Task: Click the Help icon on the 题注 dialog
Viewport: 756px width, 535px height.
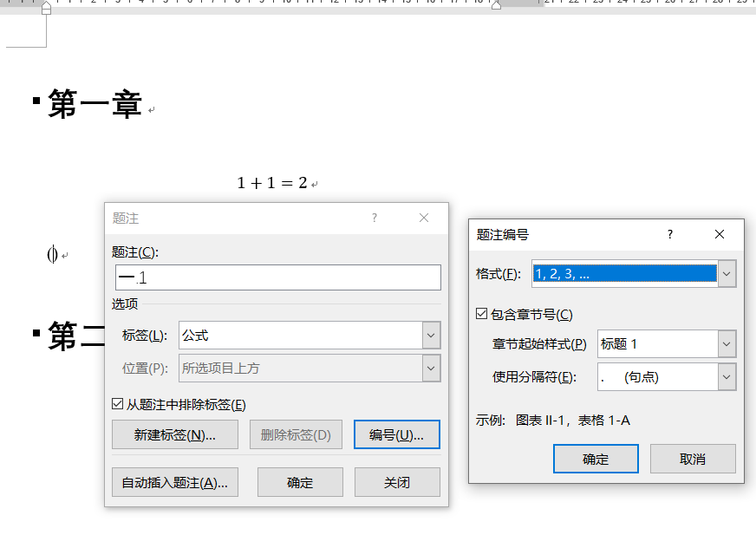Action: click(374, 218)
